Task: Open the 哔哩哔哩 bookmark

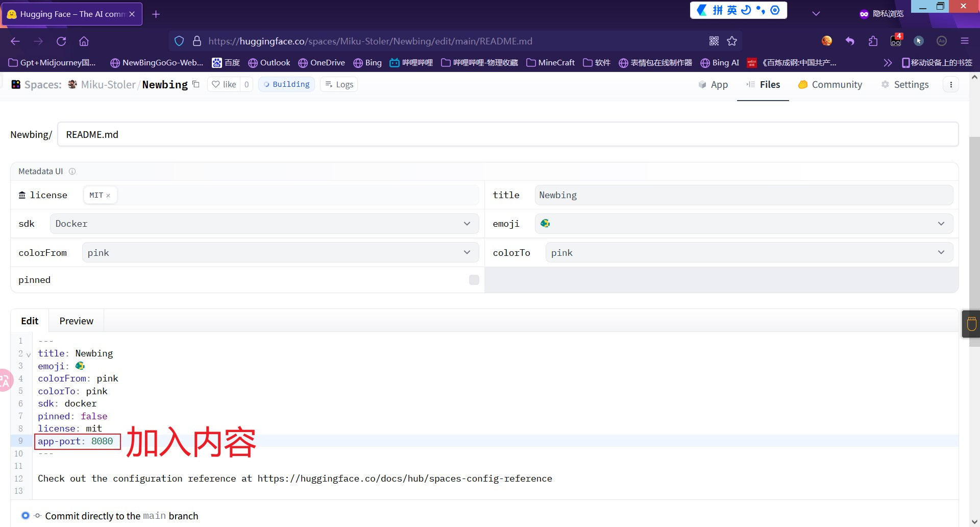Action: [411, 63]
